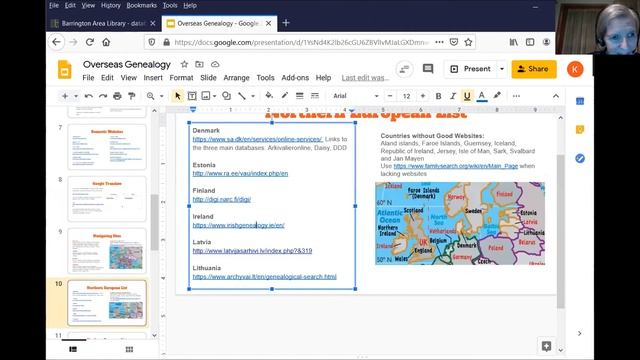Expand the line type dropdown arrow

tap(253, 96)
